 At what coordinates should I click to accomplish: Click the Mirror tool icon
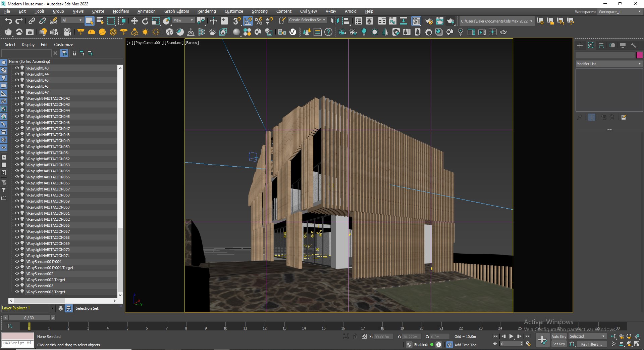(x=334, y=21)
